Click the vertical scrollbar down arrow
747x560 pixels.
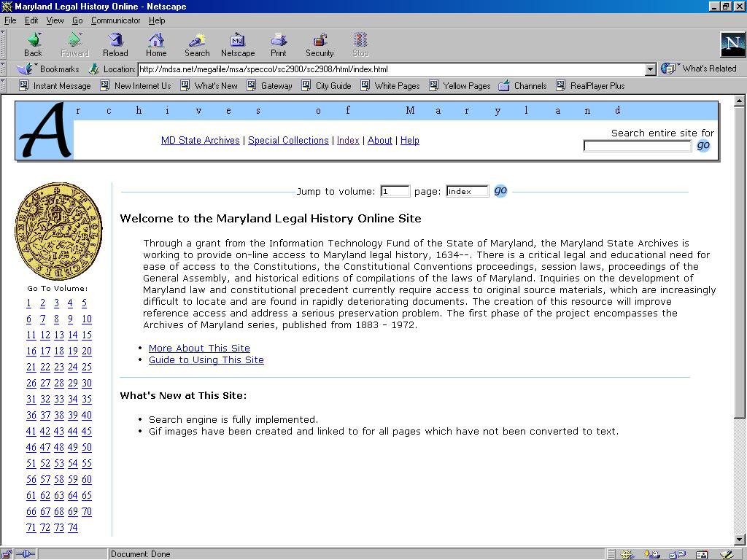point(740,541)
